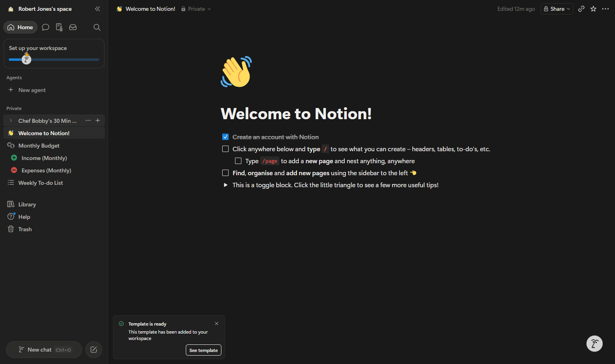Open more options for Chef Bobby's page
The image size is (615, 364).
pyautogui.click(x=88, y=120)
